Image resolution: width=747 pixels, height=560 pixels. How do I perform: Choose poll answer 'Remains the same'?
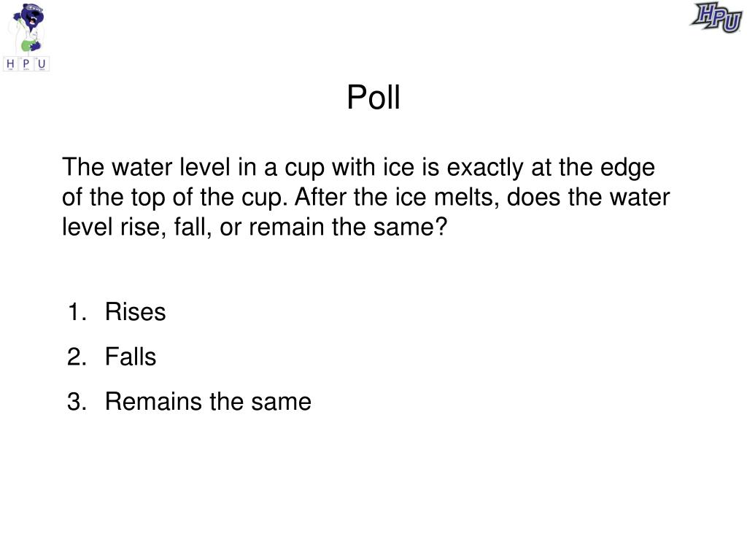tap(208, 402)
